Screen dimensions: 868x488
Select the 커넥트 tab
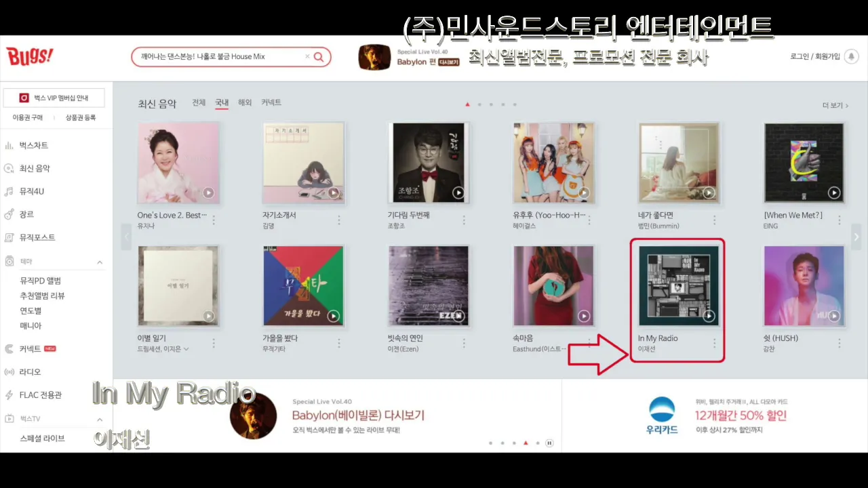(271, 103)
